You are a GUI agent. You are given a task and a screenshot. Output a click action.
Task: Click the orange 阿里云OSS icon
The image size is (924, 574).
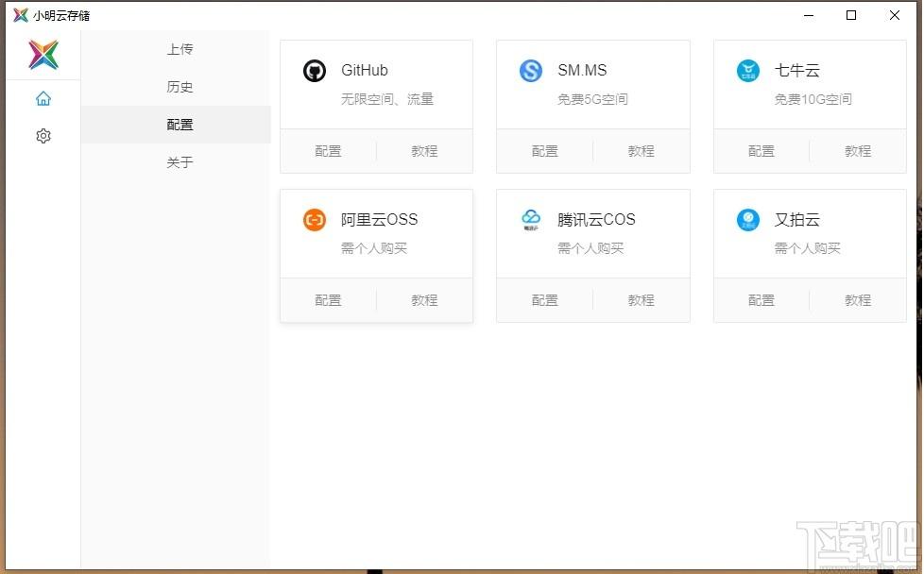[x=314, y=220]
